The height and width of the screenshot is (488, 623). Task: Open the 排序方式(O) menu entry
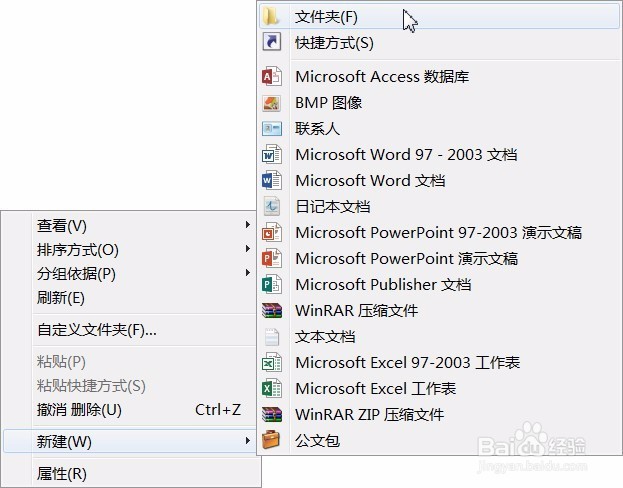click(x=130, y=250)
